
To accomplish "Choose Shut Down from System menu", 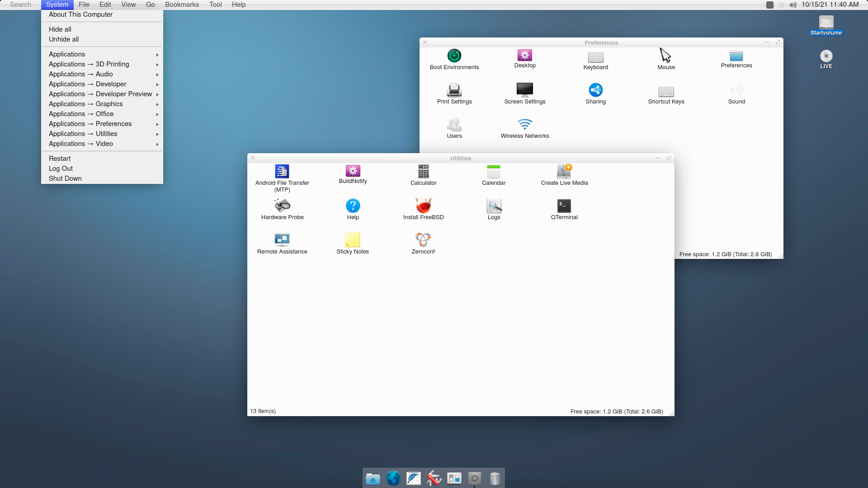I will (65, 178).
